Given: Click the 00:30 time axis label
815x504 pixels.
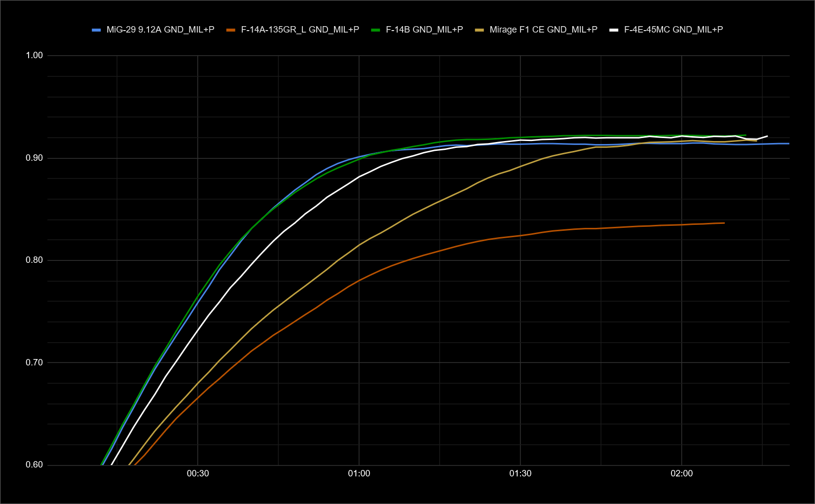Looking at the screenshot, I should pyautogui.click(x=197, y=473).
